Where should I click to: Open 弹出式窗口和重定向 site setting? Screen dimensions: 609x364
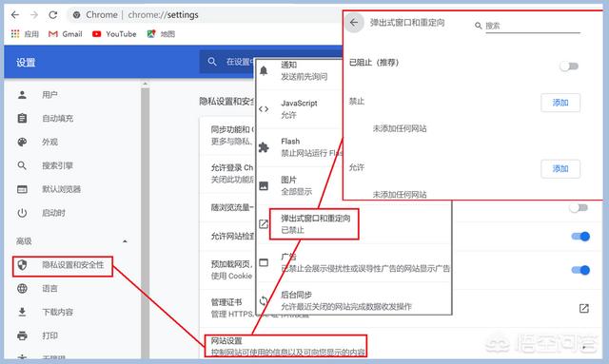pyautogui.click(x=314, y=224)
